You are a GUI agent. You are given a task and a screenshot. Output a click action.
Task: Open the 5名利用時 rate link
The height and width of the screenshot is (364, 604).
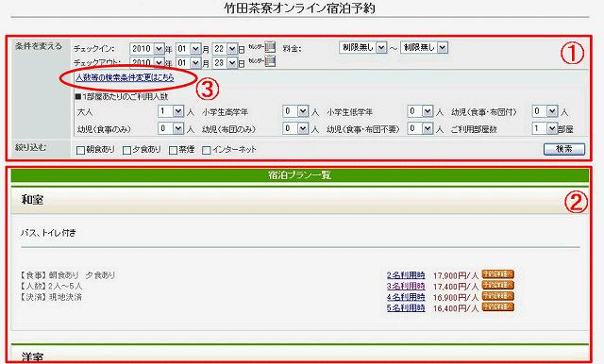click(406, 307)
